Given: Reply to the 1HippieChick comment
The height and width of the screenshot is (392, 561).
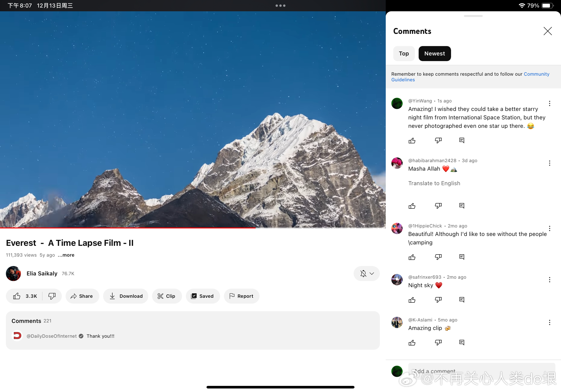Looking at the screenshot, I should [462, 257].
